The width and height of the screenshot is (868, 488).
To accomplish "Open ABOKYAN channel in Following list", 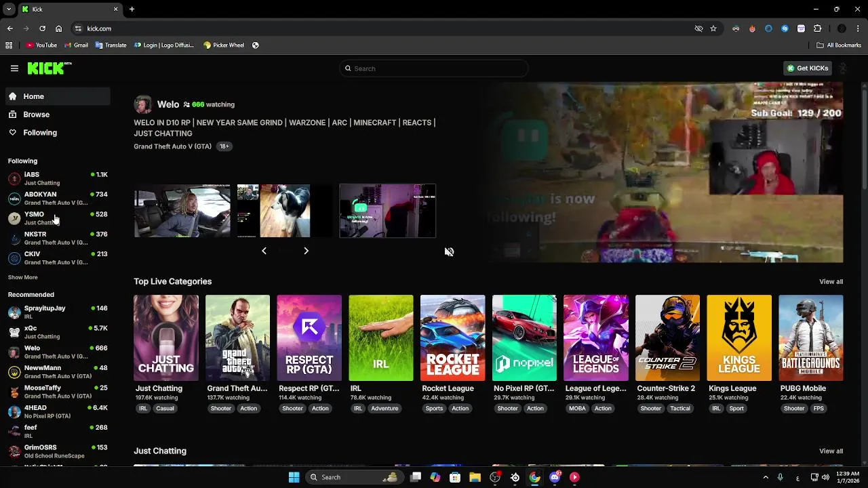I will tap(58, 198).
